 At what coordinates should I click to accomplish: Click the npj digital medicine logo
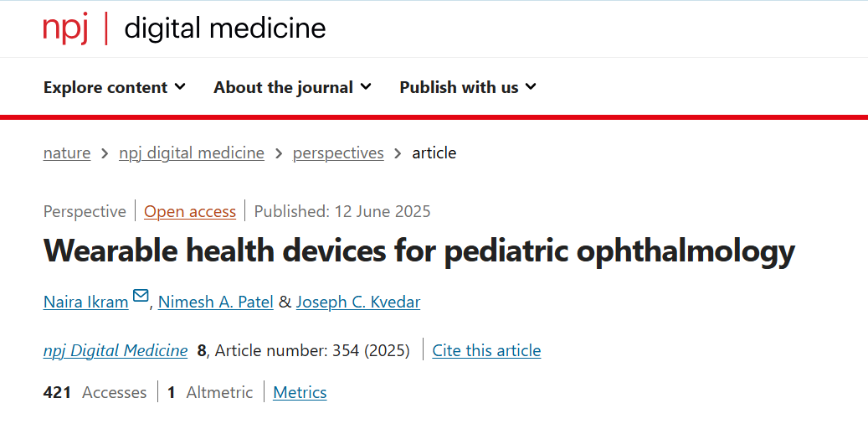pyautogui.click(x=184, y=28)
